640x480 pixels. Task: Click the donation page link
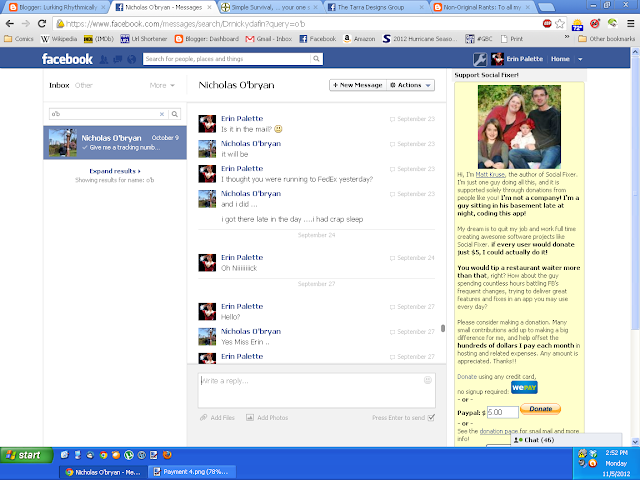pos(498,431)
